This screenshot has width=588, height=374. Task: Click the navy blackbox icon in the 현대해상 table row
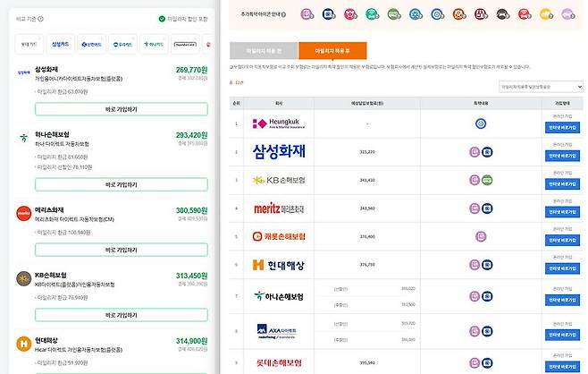[487, 265]
